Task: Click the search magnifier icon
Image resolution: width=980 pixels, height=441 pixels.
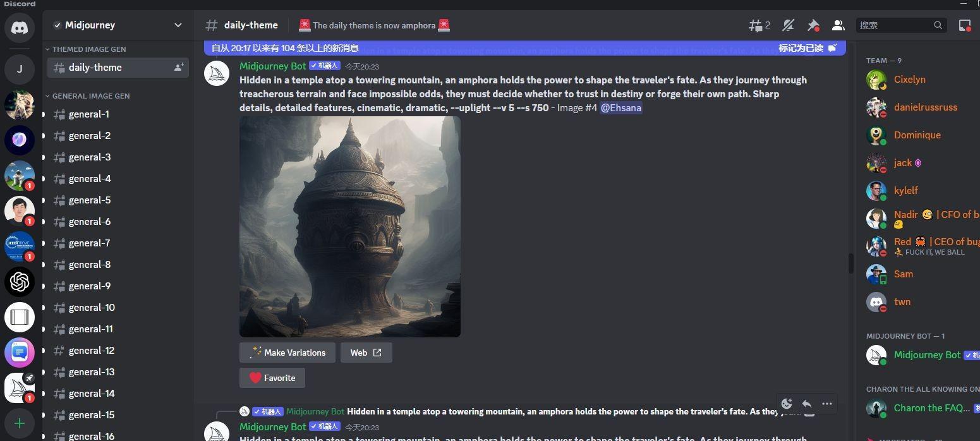Action: tap(938, 25)
